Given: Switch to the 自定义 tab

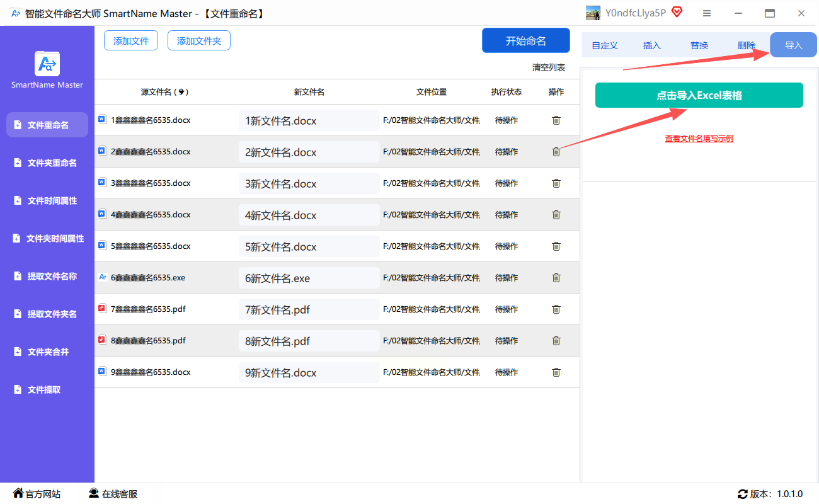Looking at the screenshot, I should (605, 45).
